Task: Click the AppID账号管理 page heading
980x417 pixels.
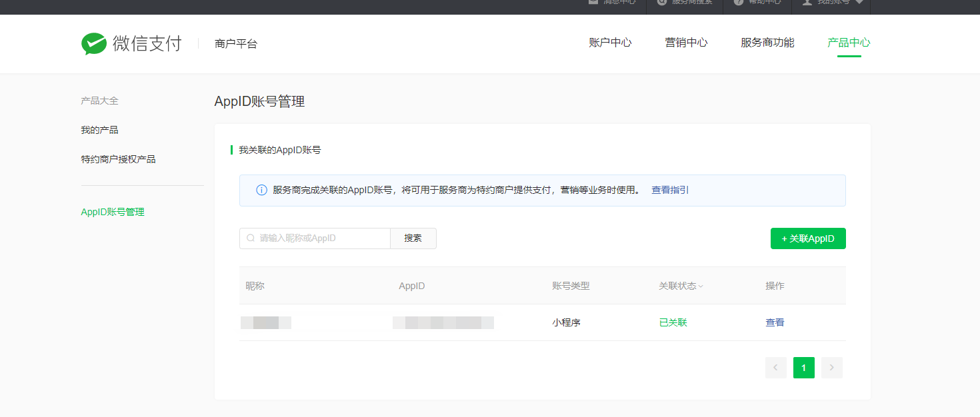Action: click(x=259, y=101)
